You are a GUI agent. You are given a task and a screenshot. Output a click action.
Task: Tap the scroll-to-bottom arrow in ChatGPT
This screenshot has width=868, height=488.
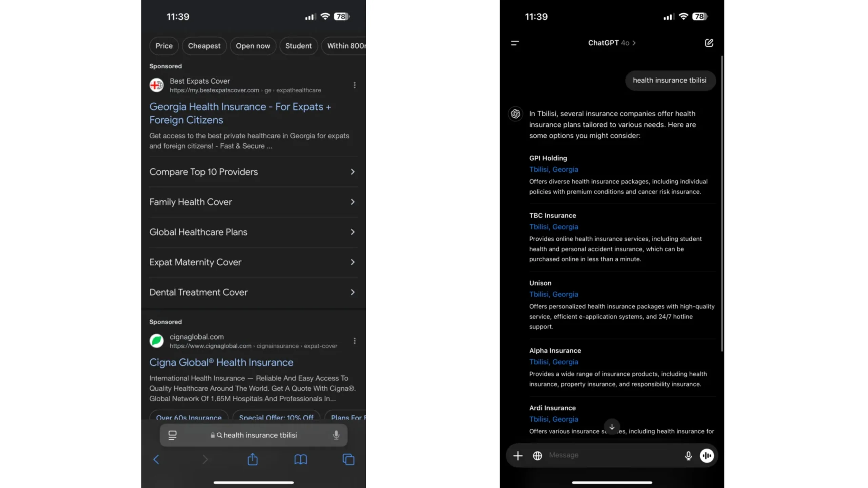(x=612, y=427)
